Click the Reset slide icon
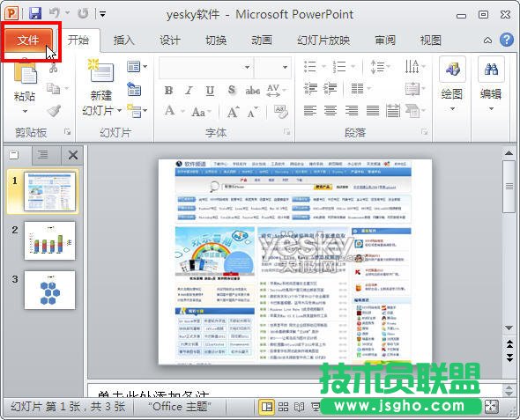Image resolution: width=520 pixels, height=420 pixels. click(x=134, y=90)
